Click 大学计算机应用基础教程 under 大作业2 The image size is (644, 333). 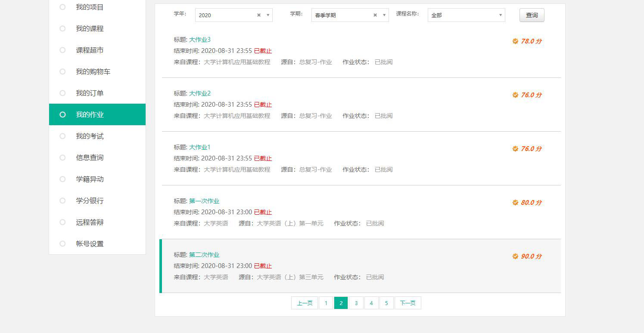(x=237, y=116)
